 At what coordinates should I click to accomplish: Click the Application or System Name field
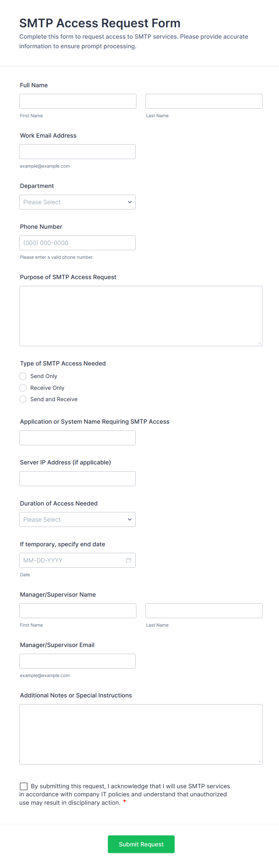pyautogui.click(x=77, y=438)
